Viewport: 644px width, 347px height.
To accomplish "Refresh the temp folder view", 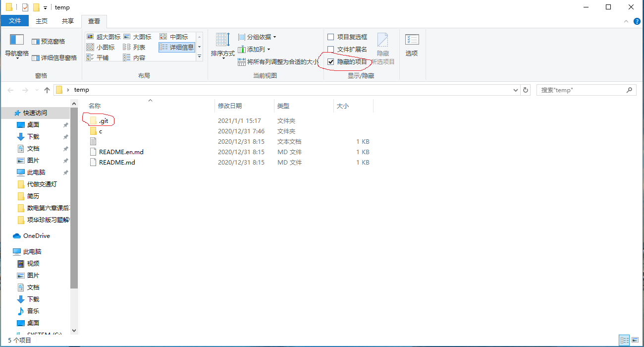I will [526, 90].
